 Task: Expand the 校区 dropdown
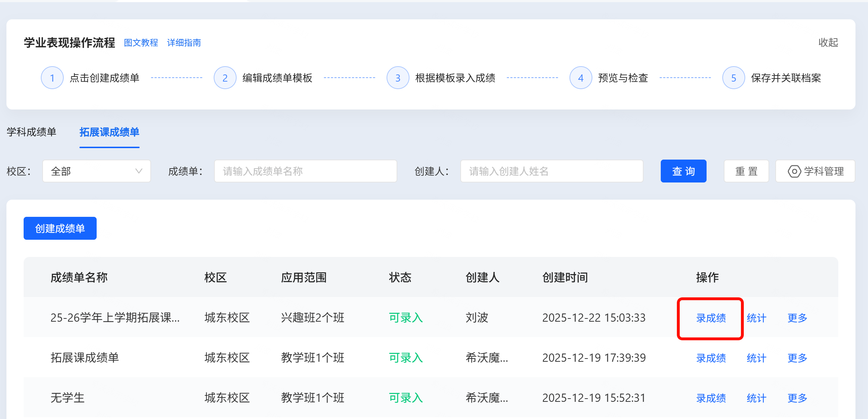point(97,171)
